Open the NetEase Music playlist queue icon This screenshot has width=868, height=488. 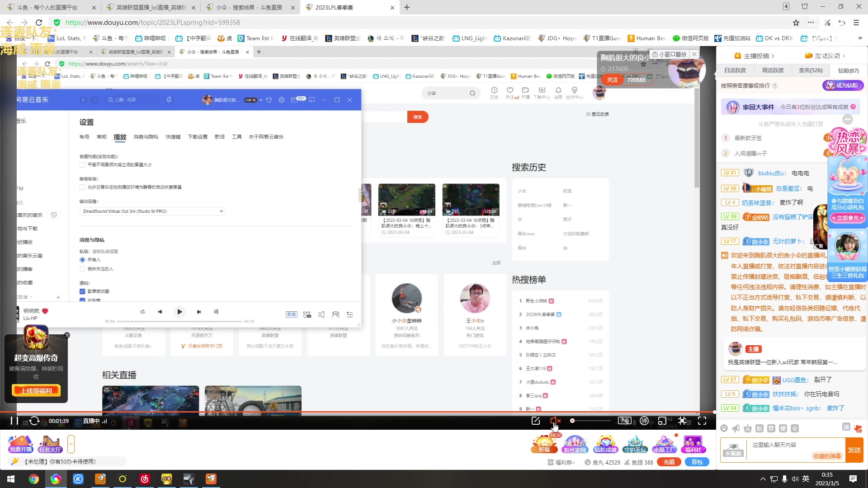[350, 314]
